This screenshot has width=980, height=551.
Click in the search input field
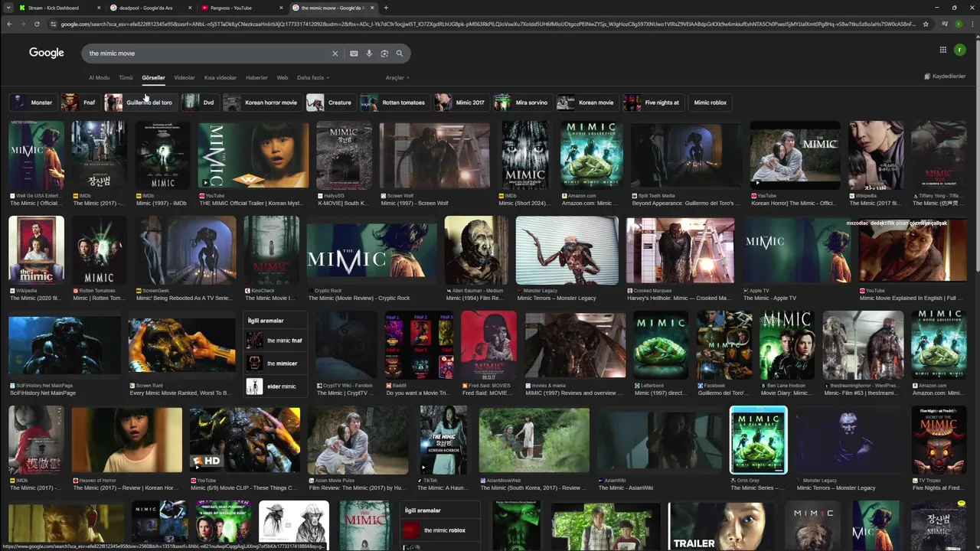tap(207, 54)
